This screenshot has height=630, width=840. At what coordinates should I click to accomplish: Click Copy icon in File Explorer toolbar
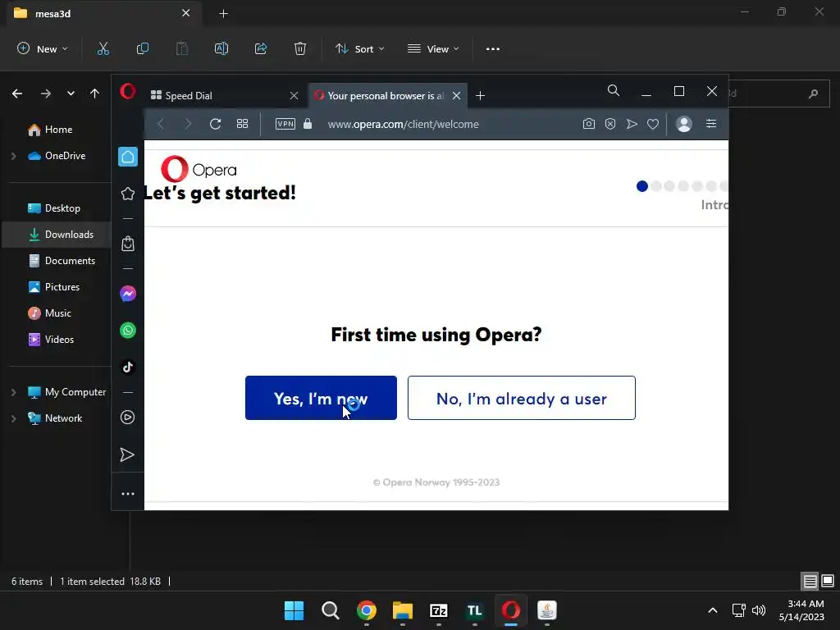[143, 48]
